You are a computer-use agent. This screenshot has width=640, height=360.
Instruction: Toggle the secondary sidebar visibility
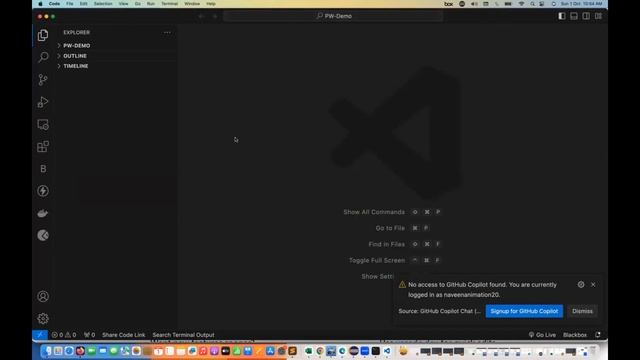(586, 16)
